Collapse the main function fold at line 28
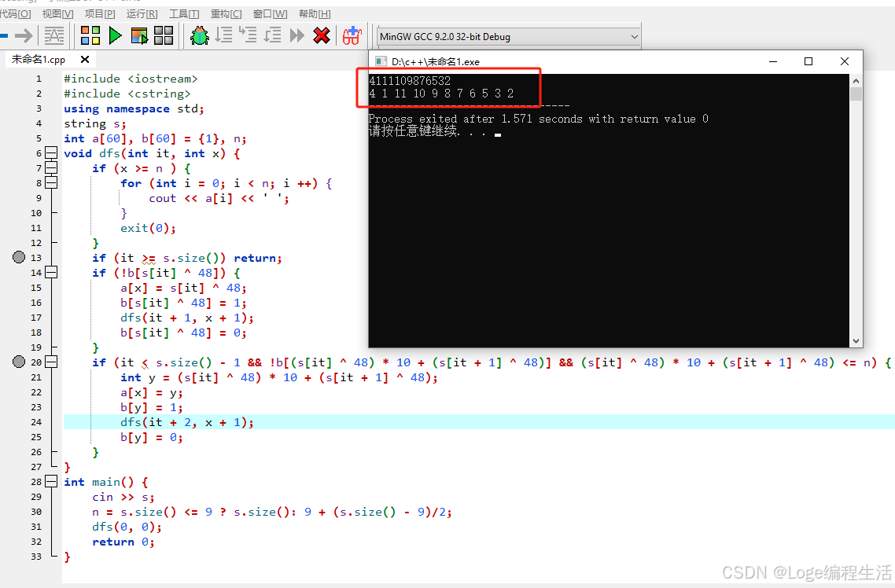The height and width of the screenshot is (588, 895). (51, 481)
